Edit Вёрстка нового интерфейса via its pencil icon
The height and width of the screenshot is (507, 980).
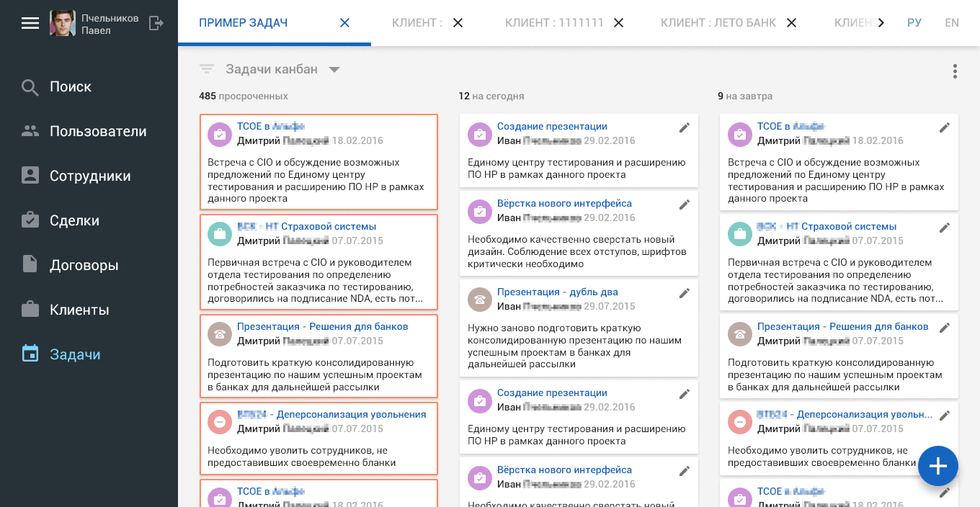point(685,204)
